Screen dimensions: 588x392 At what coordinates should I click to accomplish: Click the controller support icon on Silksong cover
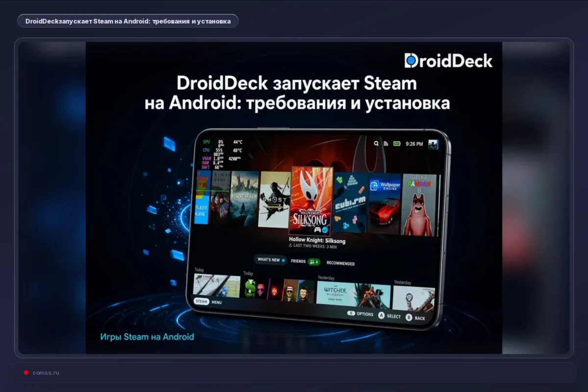pyautogui.click(x=317, y=229)
